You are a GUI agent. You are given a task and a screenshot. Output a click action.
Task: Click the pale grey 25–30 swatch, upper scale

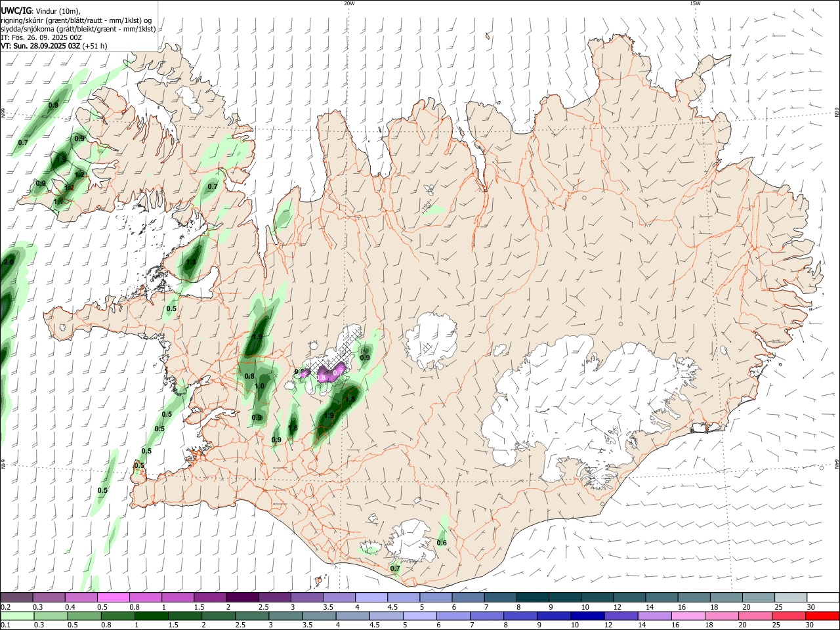(x=791, y=597)
